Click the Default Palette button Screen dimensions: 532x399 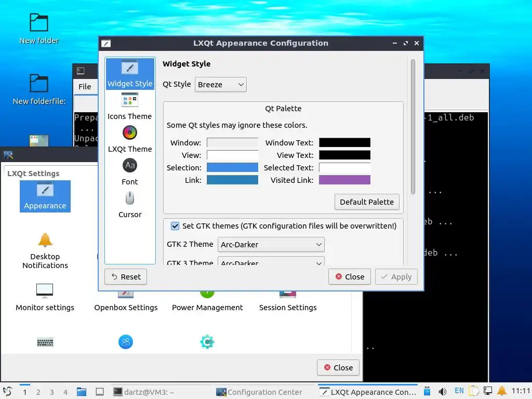click(x=367, y=202)
